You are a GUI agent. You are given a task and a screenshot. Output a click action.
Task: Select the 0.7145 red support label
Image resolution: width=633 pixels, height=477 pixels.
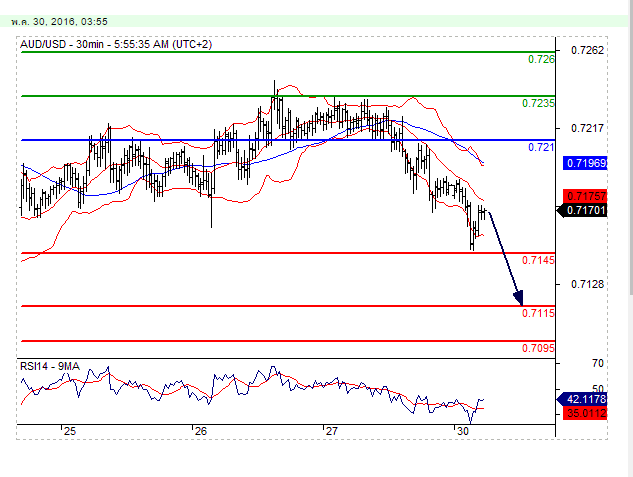[x=539, y=260]
